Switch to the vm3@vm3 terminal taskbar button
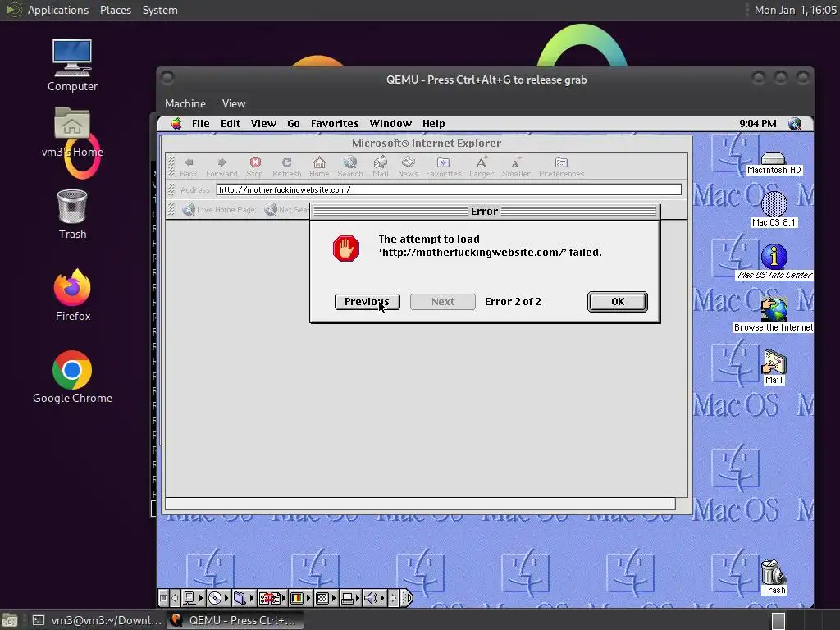The width and height of the screenshot is (840, 630). (x=97, y=620)
